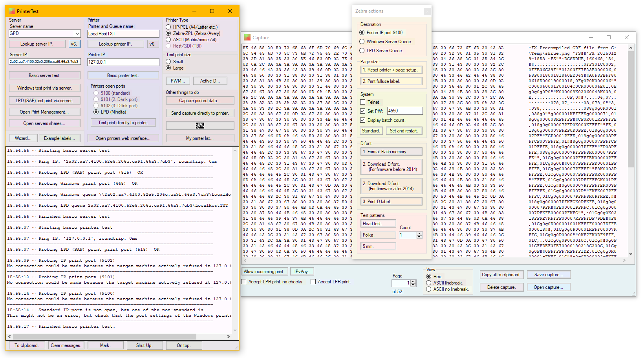Click Reset printer + page setup
Screen dimensions: 644x358
pyautogui.click(x=392, y=70)
